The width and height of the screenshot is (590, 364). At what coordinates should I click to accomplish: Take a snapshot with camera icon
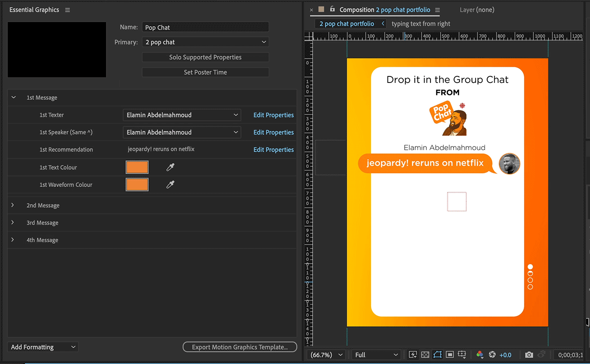529,355
